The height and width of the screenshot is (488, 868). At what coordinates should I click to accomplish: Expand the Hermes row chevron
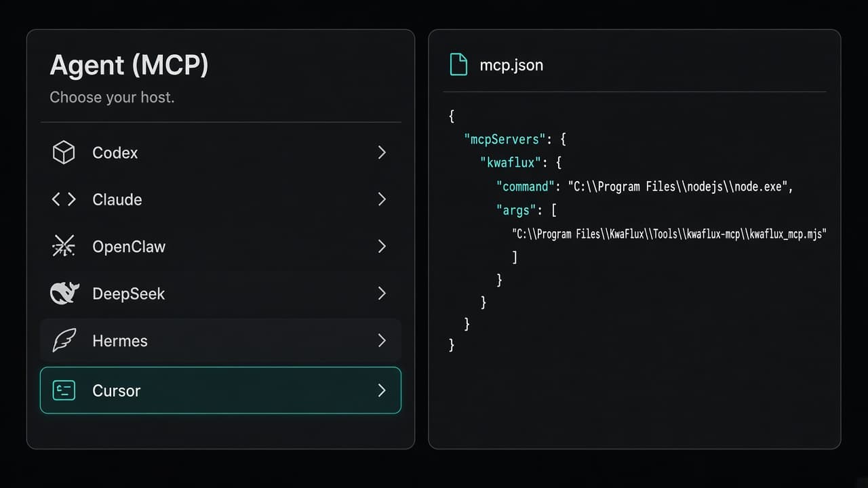[x=382, y=340]
